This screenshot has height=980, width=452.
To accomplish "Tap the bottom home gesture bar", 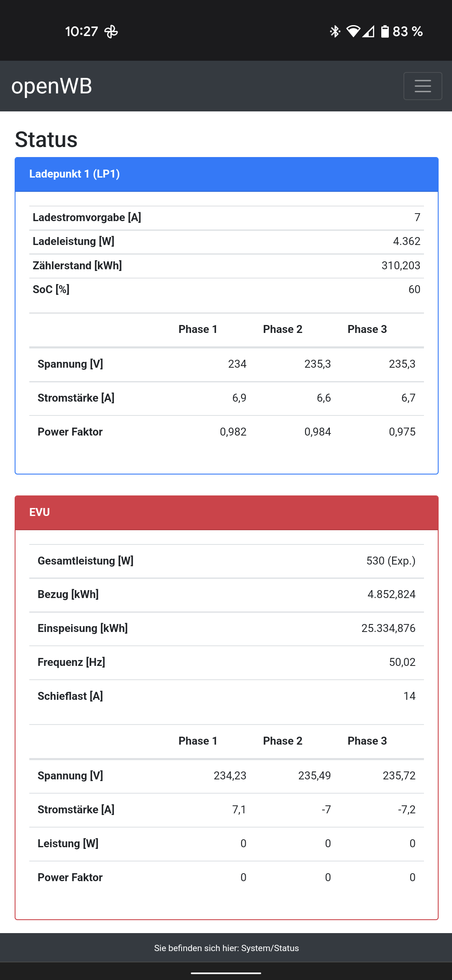I will (226, 973).
